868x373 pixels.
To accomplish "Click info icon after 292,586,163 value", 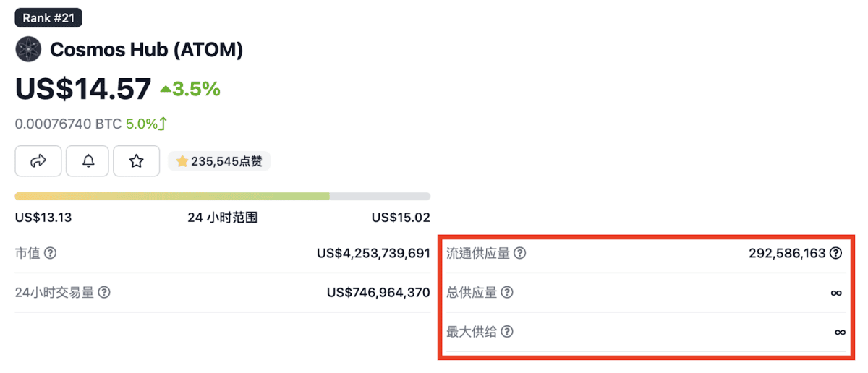I will [x=836, y=253].
